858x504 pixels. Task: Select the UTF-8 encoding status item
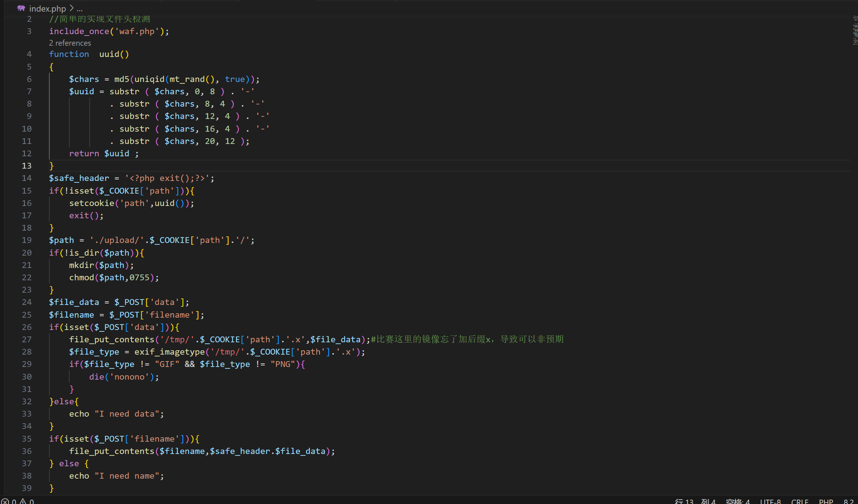771,501
